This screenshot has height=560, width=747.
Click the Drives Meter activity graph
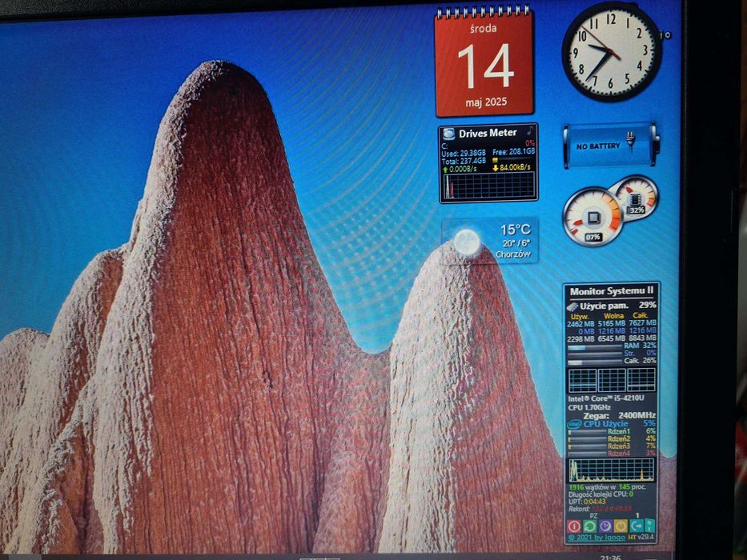(488, 186)
